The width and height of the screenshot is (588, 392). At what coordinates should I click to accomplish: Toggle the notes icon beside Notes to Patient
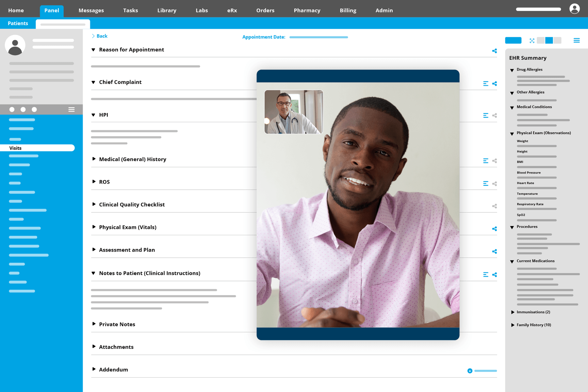486,274
